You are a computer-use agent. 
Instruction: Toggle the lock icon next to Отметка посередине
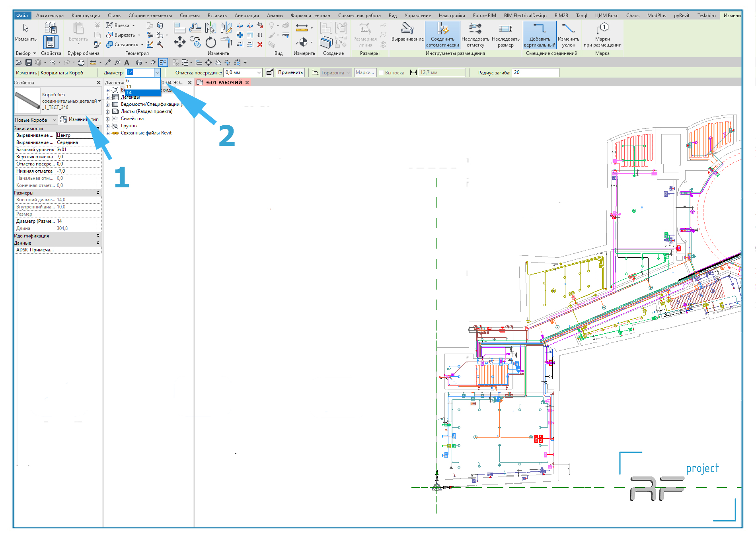tap(269, 72)
